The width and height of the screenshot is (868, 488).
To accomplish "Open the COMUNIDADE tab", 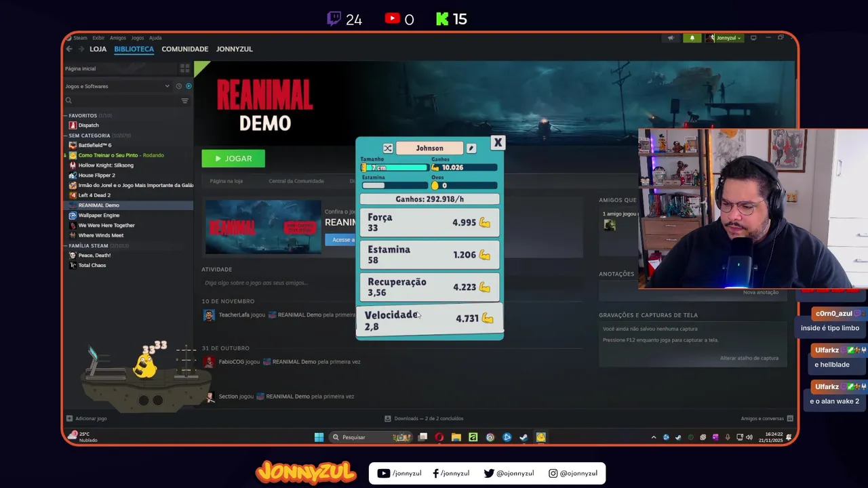I will tap(184, 49).
